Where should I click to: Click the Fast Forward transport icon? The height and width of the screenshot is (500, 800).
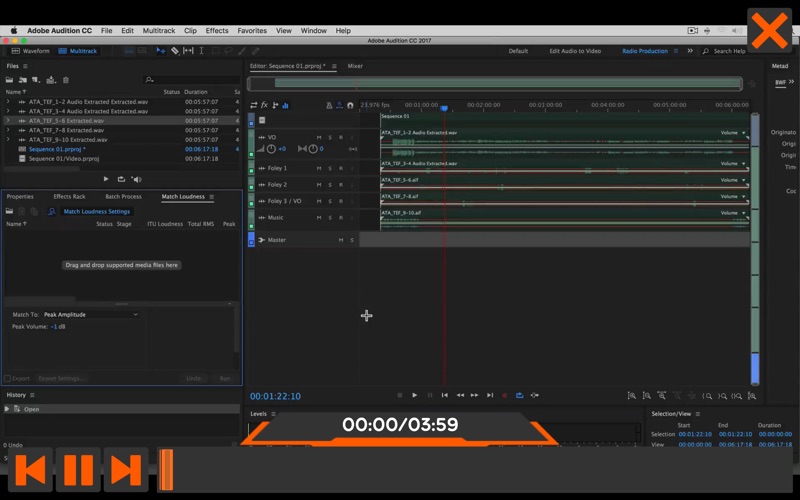tap(474, 395)
